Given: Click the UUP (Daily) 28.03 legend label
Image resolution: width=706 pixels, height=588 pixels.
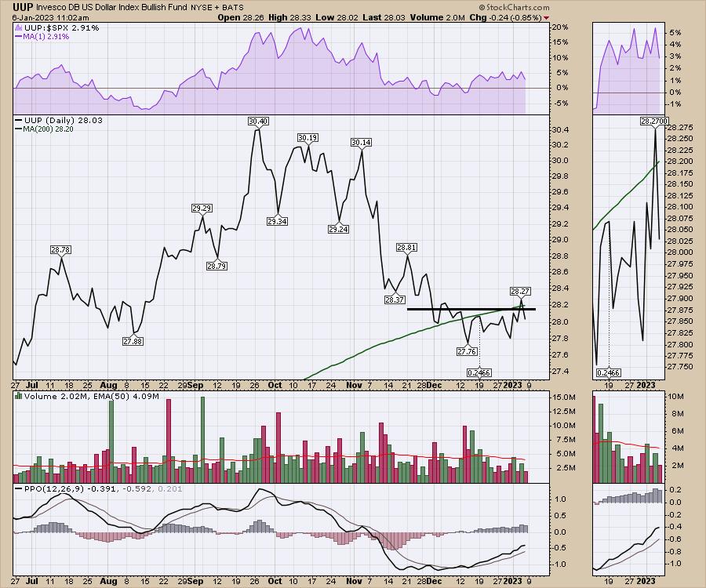Looking at the screenshot, I should click(x=64, y=120).
